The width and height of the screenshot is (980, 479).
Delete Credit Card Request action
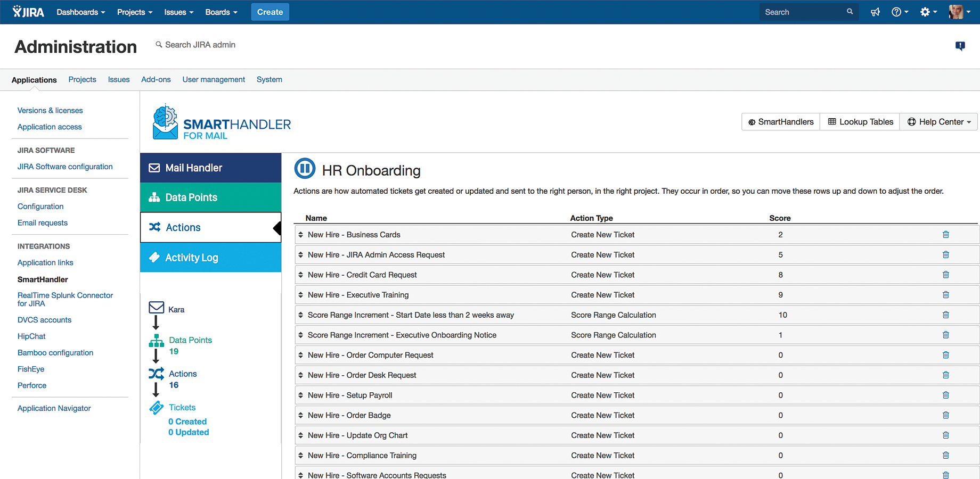946,275
